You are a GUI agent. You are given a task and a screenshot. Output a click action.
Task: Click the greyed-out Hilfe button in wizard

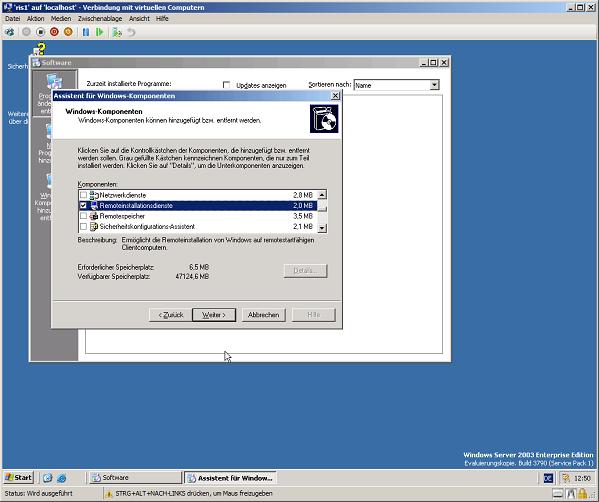314,315
